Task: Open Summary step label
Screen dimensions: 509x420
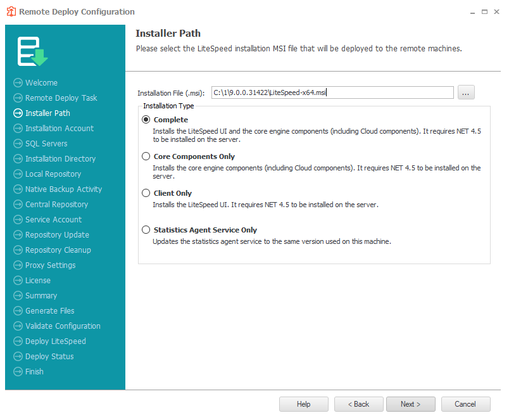Action: (41, 296)
